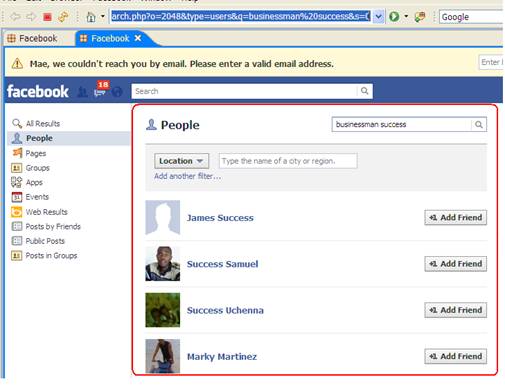The image size is (505, 386).
Task: Add James Success as a friend
Action: point(455,218)
